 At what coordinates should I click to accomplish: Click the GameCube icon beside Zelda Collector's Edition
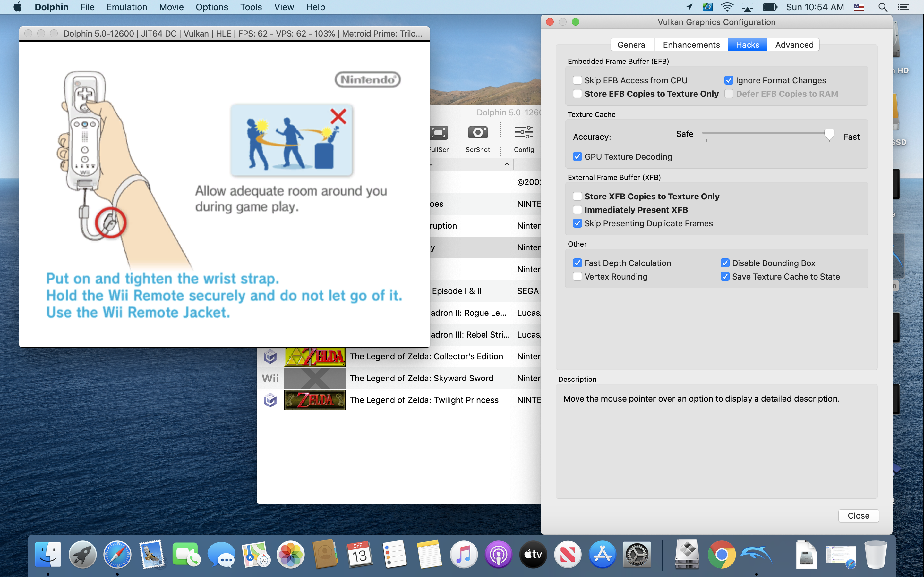[x=270, y=356]
